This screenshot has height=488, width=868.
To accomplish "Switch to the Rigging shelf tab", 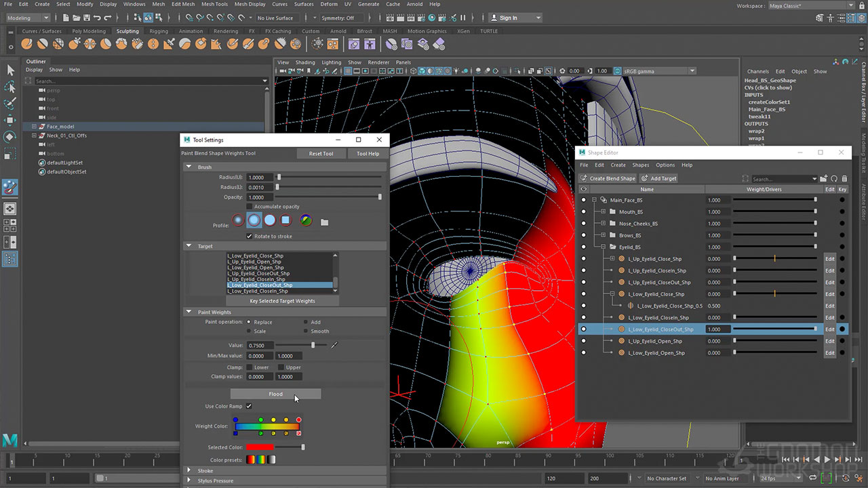I will 159,31.
